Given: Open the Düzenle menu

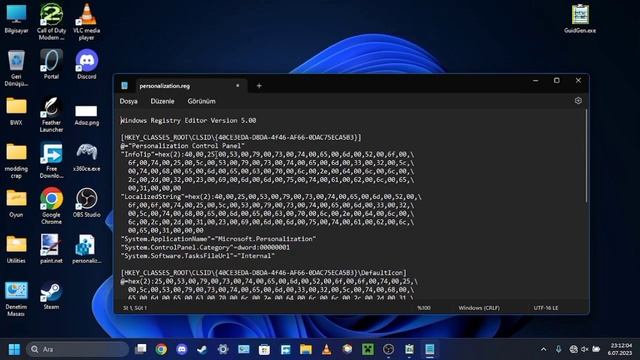Looking at the screenshot, I should coord(162,101).
